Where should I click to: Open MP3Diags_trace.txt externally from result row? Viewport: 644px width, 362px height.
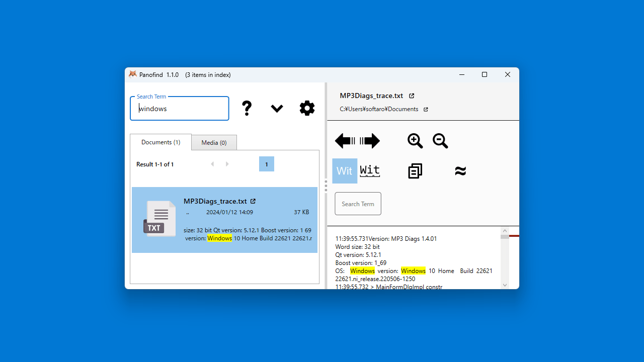pos(253,201)
